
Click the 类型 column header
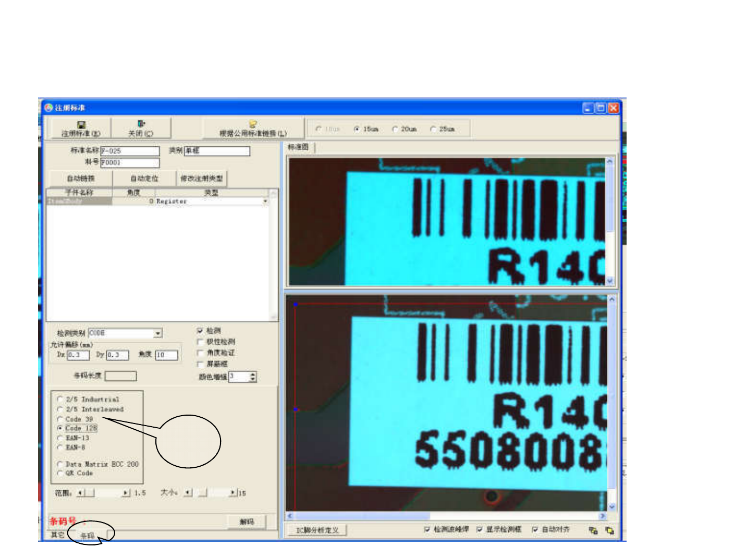click(x=211, y=193)
